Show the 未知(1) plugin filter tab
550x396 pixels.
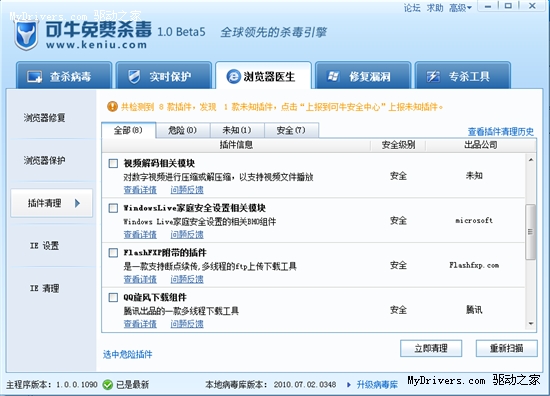coord(237,130)
